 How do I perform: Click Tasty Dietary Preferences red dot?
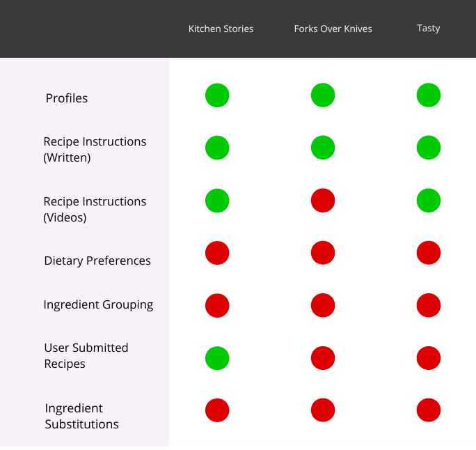click(x=429, y=252)
